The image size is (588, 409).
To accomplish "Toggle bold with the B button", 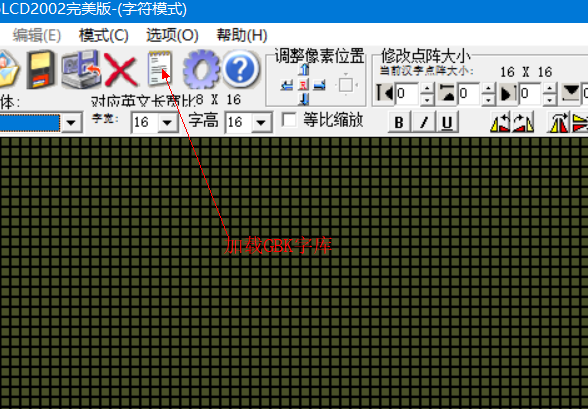I will [x=399, y=122].
